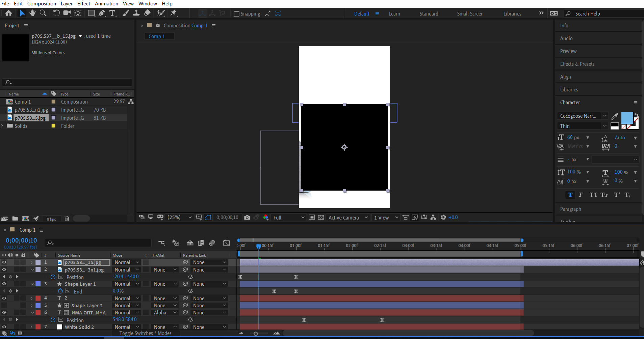Open the Graph Editor icon in timeline

227,243
